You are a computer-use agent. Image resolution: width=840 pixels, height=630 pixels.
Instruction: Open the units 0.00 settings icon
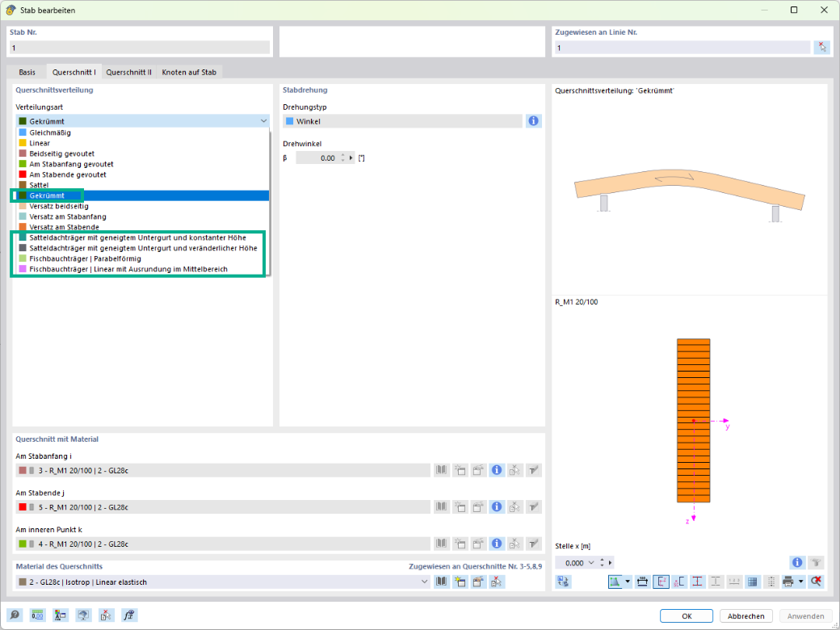[x=37, y=615]
